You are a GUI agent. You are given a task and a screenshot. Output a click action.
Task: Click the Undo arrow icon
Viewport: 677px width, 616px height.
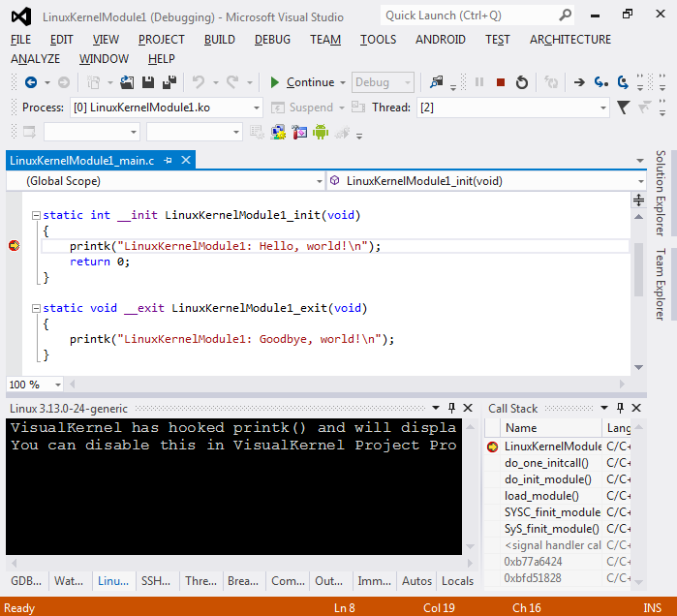199,82
